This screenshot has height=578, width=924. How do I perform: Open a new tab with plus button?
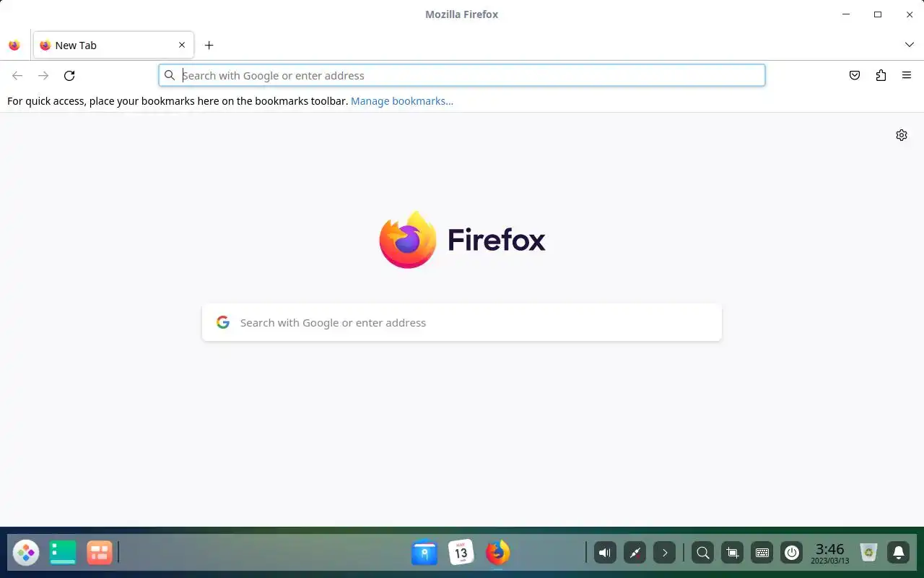pyautogui.click(x=209, y=45)
